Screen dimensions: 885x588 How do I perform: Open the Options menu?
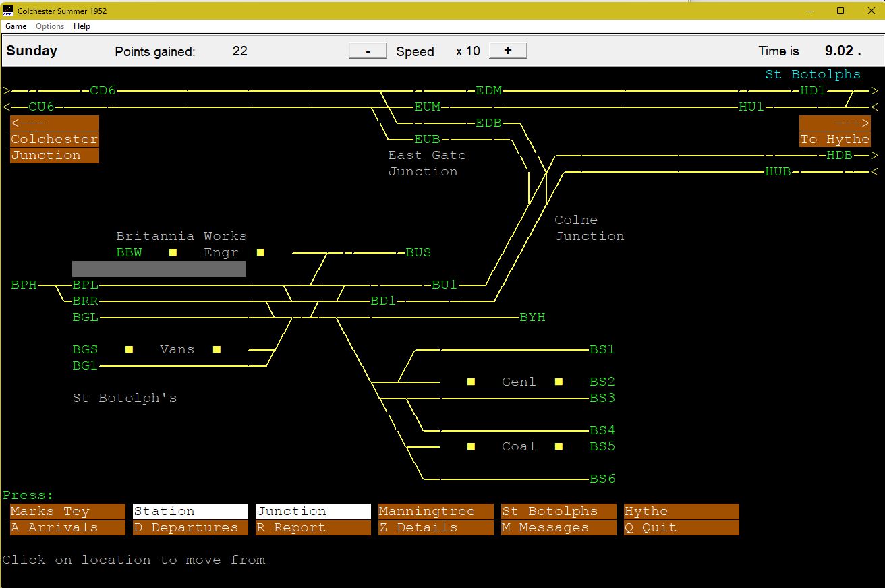(x=50, y=26)
